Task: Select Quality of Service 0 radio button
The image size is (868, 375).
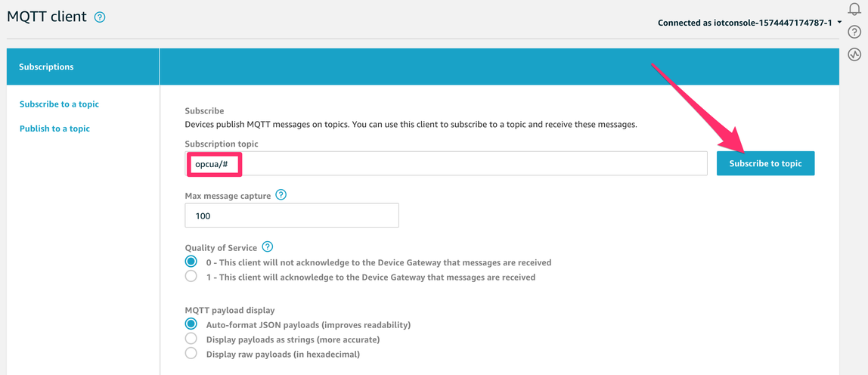Action: [x=191, y=262]
